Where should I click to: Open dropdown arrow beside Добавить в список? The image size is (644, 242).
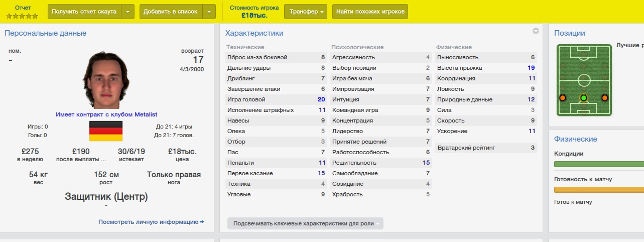(209, 12)
